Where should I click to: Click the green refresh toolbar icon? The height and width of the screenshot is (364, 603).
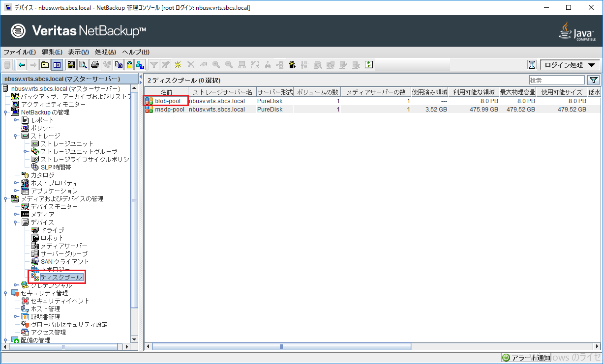pos(369,65)
